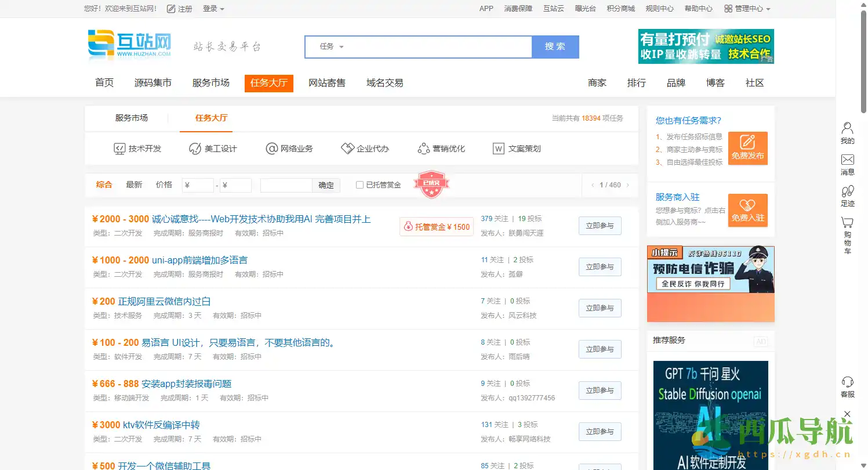Click the 技术开发 category icon
The height and width of the screenshot is (470, 868).
(119, 149)
